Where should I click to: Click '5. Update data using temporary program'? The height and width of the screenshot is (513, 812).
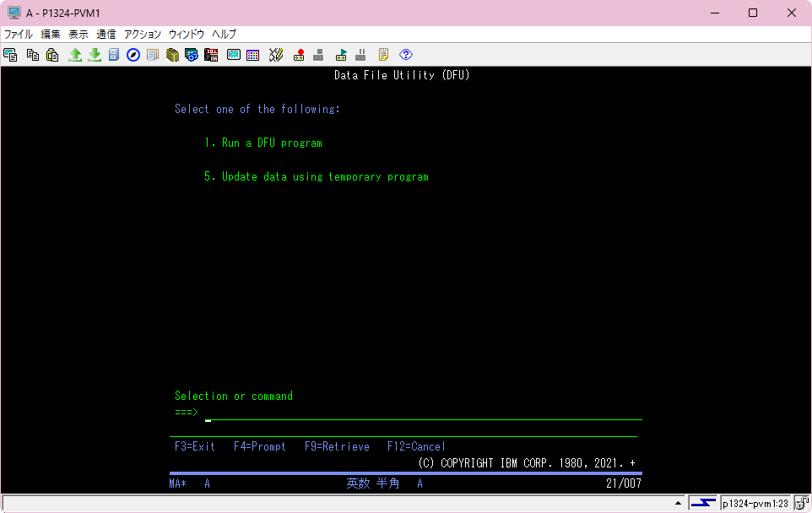pos(317,176)
